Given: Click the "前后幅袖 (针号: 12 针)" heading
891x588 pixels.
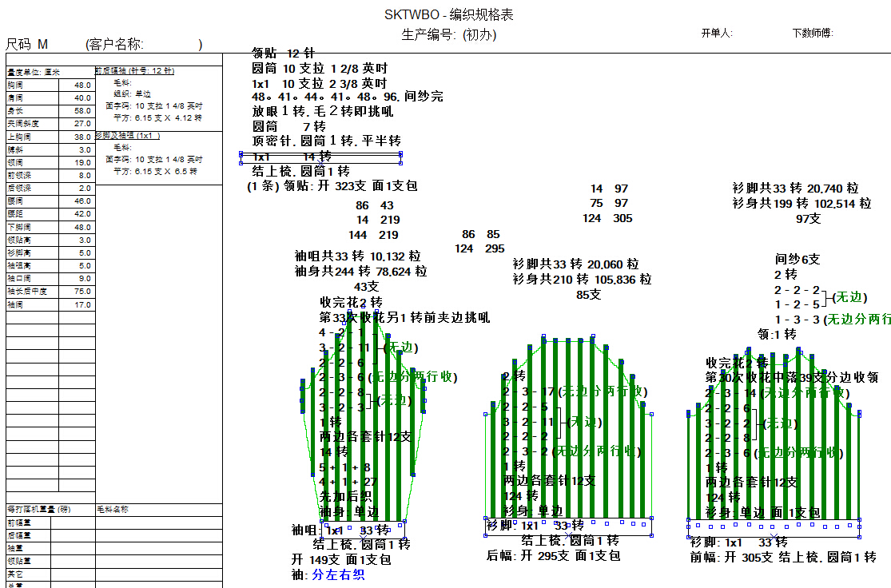Looking at the screenshot, I should coord(135,71).
